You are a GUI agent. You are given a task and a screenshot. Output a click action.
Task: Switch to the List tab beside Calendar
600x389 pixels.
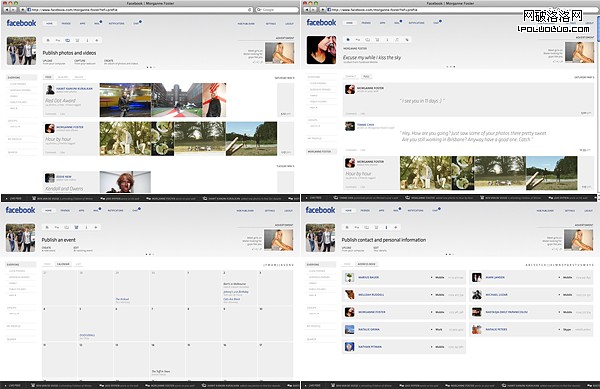pyautogui.click(x=78, y=264)
